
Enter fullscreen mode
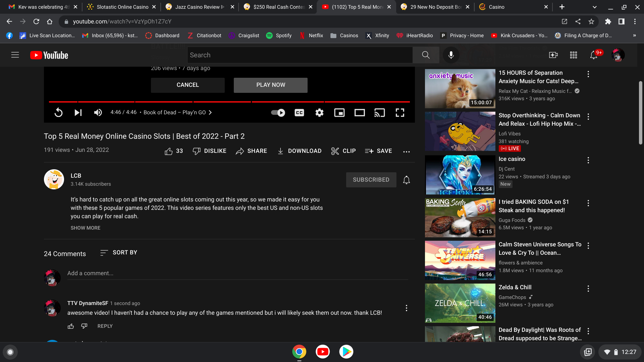(400, 113)
